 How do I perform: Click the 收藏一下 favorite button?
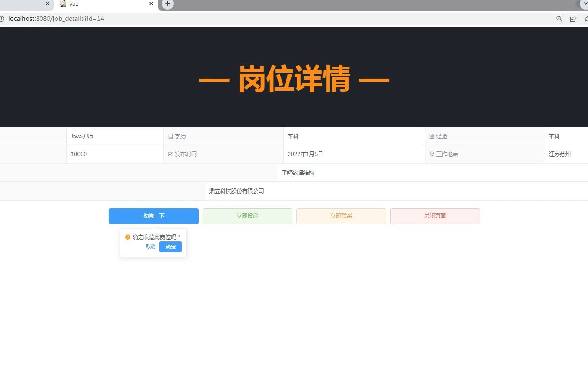pyautogui.click(x=153, y=216)
